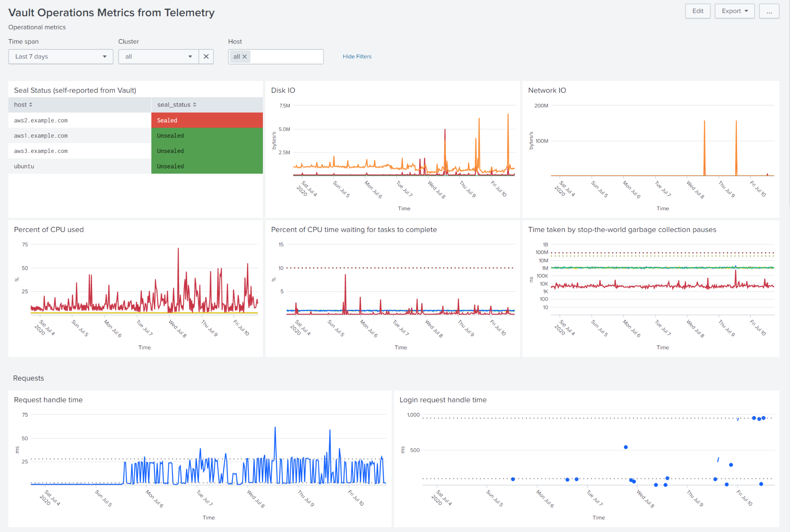Viewport: 790px width, 532px height.
Task: Click the Edit button
Action: tap(698, 11)
